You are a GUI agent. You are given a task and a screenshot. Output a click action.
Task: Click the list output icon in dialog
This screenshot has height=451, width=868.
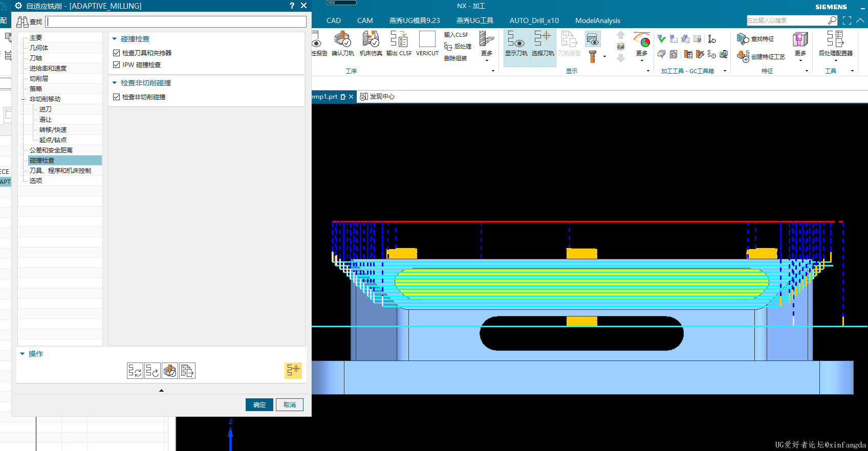click(x=187, y=371)
